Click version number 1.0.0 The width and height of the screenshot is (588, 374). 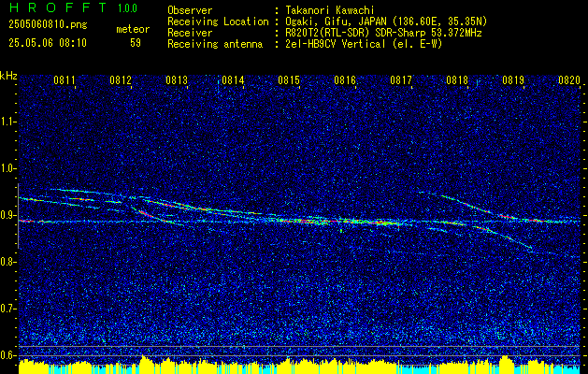pyautogui.click(x=127, y=8)
